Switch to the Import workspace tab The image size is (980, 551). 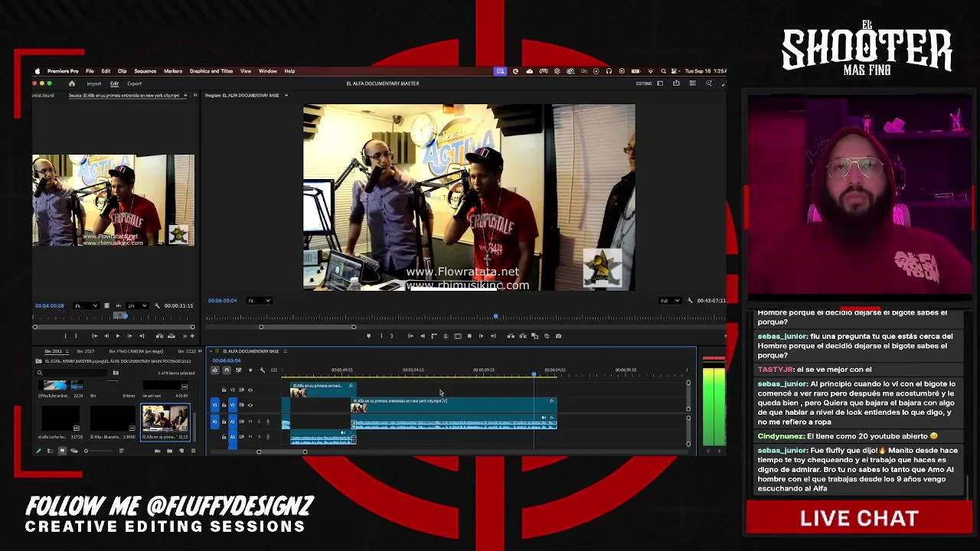pos(94,83)
